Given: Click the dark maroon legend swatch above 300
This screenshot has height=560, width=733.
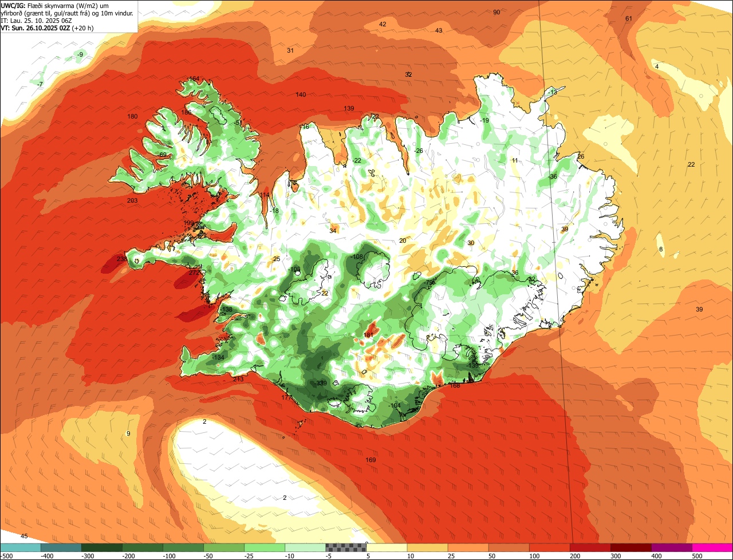Looking at the screenshot, I should (x=631, y=547).
